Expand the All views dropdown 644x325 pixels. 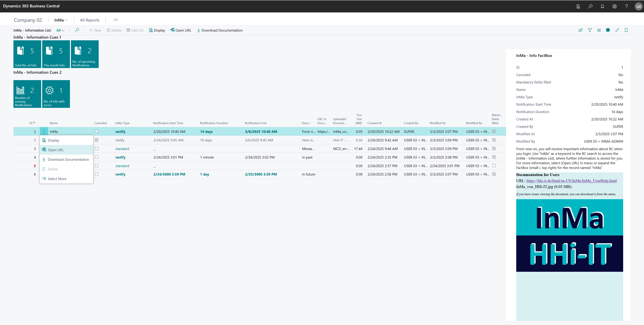coord(60,30)
